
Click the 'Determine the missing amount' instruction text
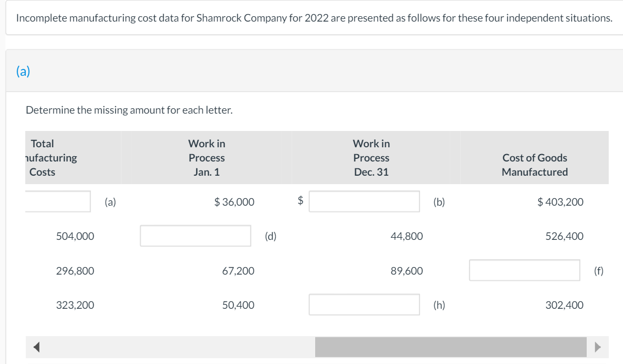[129, 110]
